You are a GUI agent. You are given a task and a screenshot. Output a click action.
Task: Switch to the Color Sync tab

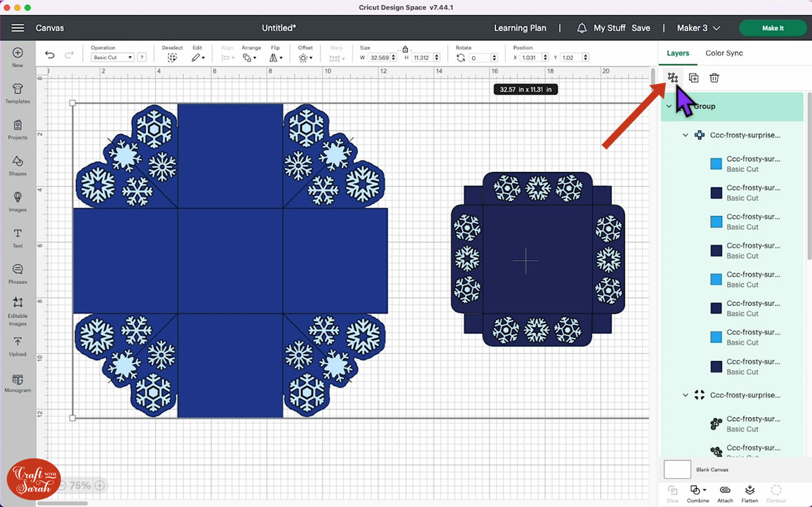tap(724, 53)
